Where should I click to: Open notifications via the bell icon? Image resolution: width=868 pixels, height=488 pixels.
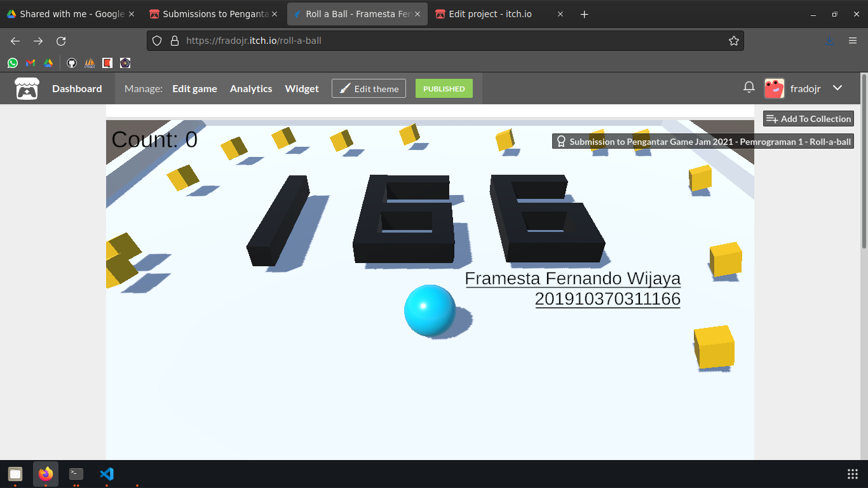pos(749,88)
